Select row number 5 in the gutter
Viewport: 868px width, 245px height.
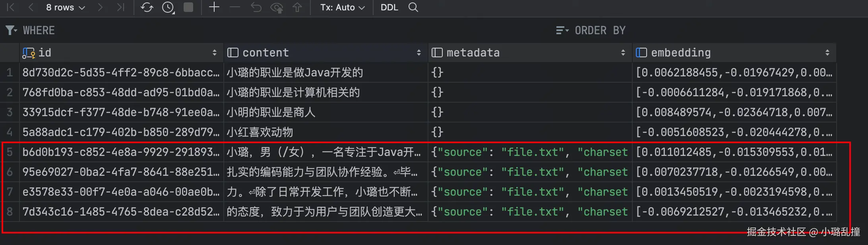10,152
